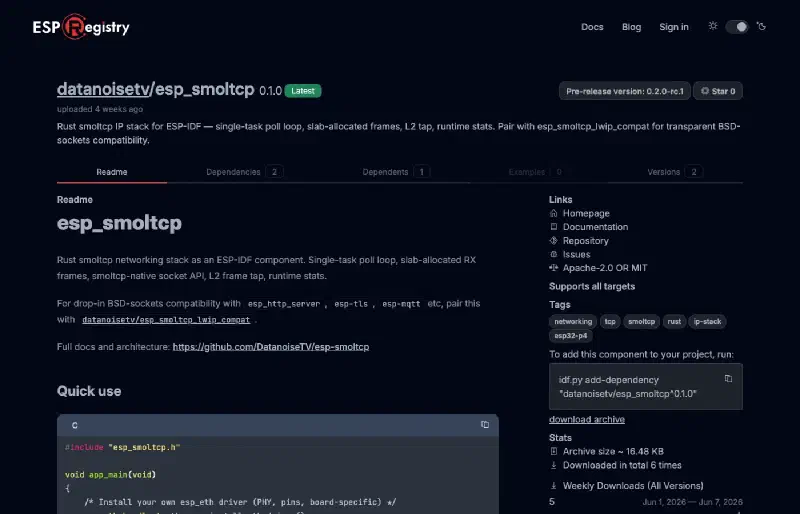Image resolution: width=800 pixels, height=514 pixels.
Task: Click the ESP Registry logo
Action: tap(81, 27)
